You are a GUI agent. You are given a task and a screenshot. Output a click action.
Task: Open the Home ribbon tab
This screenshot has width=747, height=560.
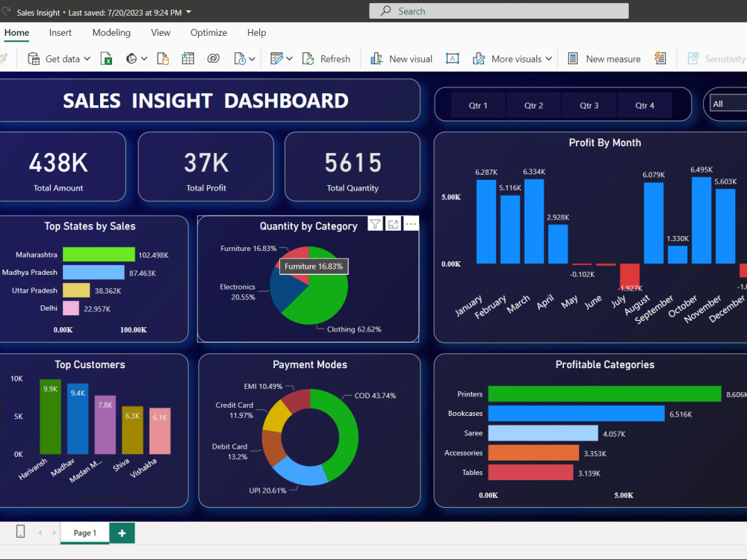point(16,32)
